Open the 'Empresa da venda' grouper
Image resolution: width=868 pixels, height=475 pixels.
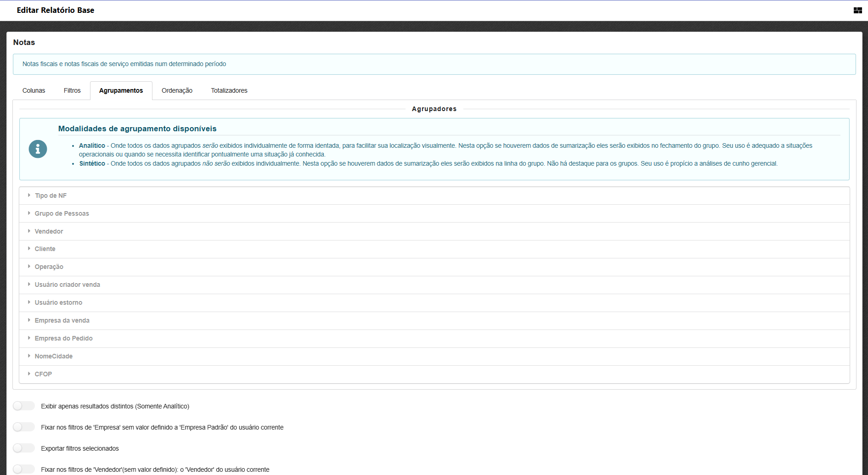62,320
